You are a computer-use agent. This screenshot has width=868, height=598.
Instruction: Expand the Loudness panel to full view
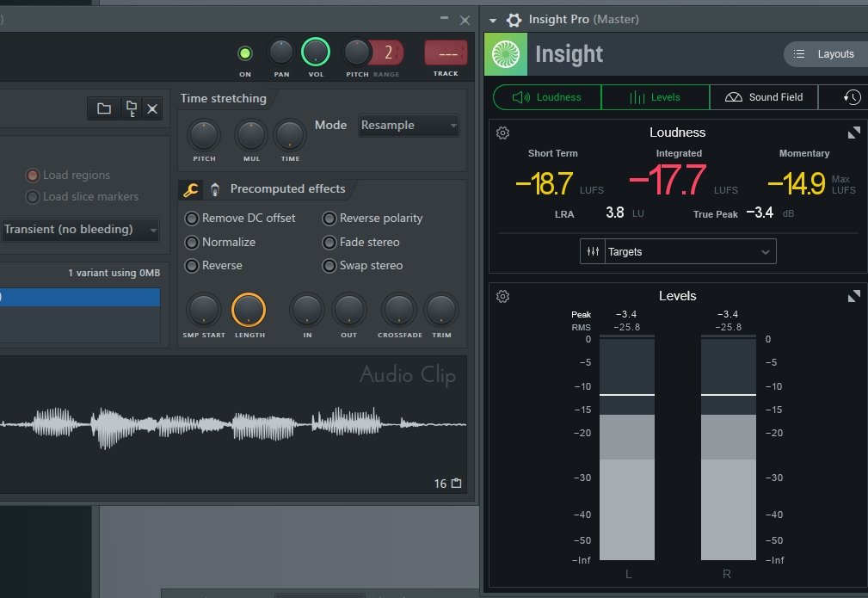(853, 133)
